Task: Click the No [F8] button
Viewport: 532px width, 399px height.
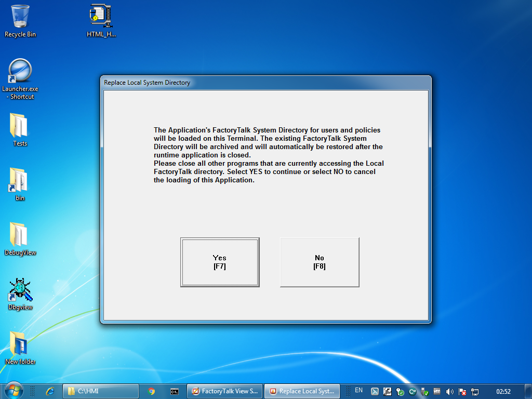Action: (320, 262)
